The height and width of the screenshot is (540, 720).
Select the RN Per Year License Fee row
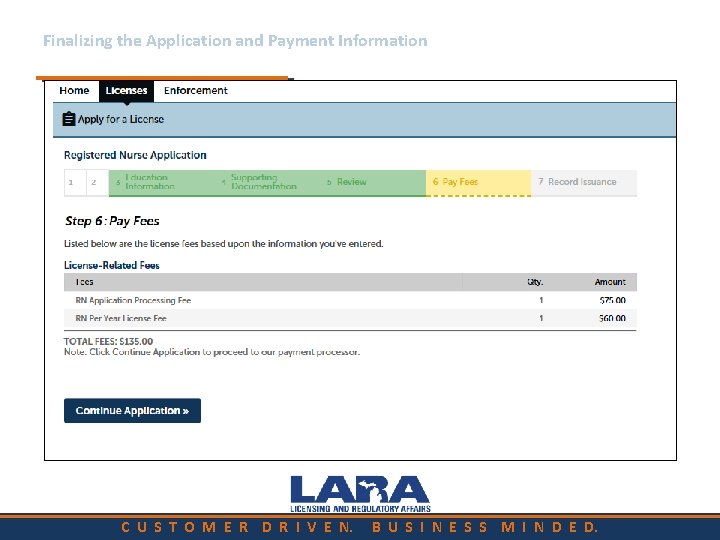[350, 318]
